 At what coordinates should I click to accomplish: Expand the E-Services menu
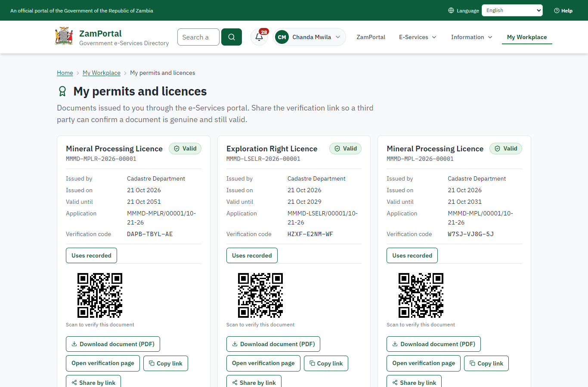click(418, 37)
